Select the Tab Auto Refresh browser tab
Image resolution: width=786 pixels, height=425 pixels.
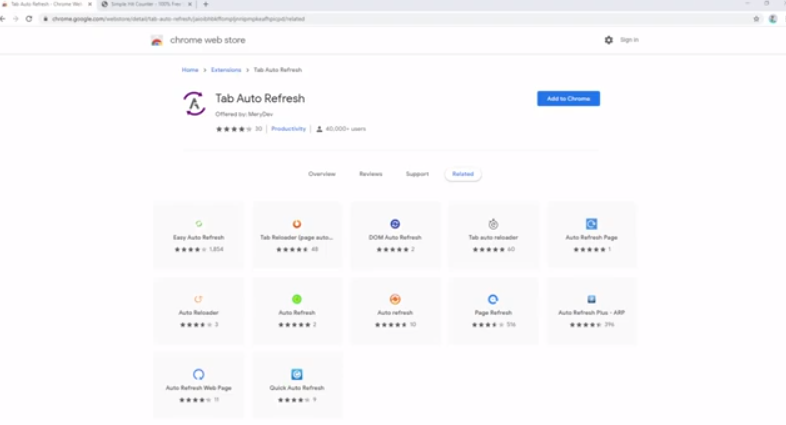click(x=46, y=4)
